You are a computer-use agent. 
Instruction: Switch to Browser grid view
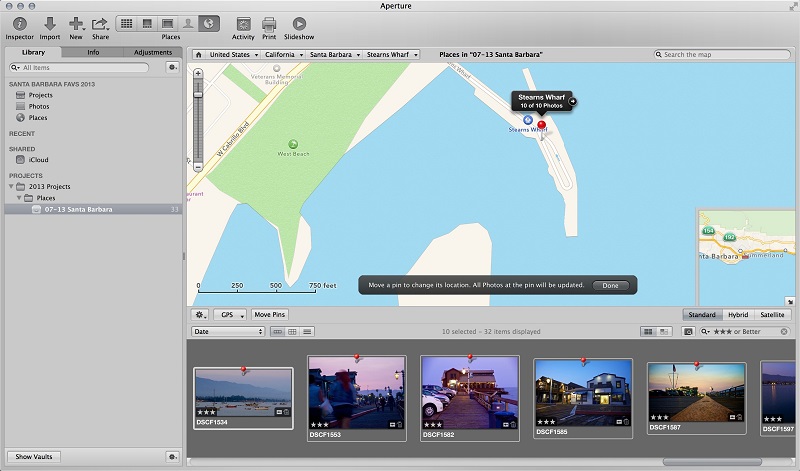pyautogui.click(x=127, y=23)
